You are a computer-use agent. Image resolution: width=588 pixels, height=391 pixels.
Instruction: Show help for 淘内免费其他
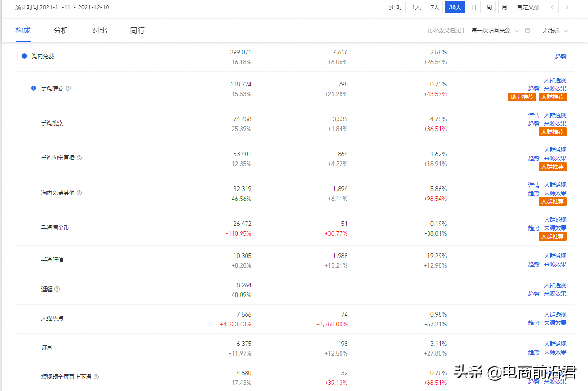(x=79, y=193)
